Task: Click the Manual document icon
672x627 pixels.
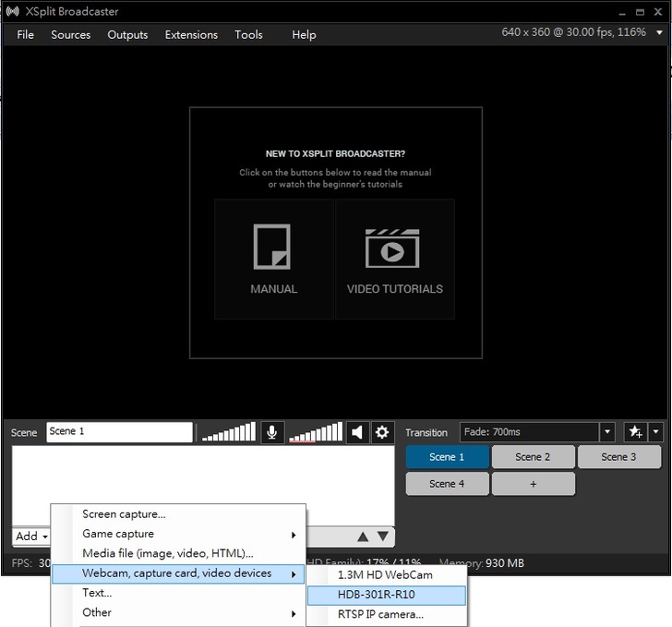Action: (273, 247)
